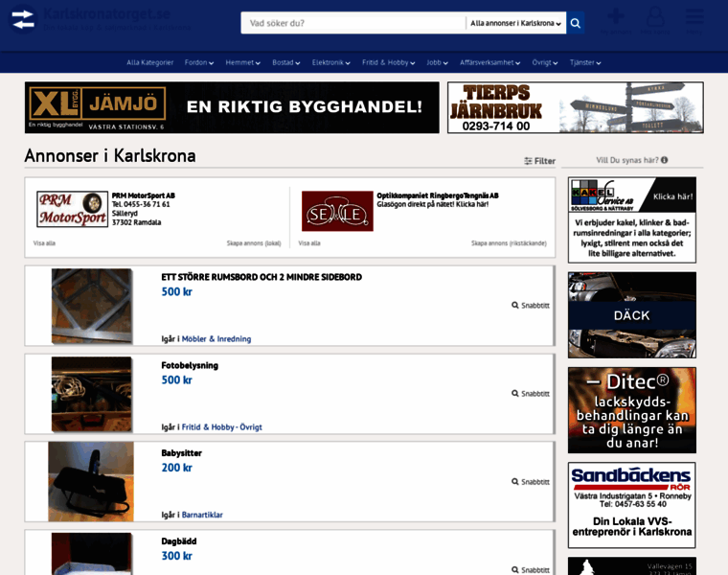
Task: Expand the Fordon menu
Action: coord(199,62)
